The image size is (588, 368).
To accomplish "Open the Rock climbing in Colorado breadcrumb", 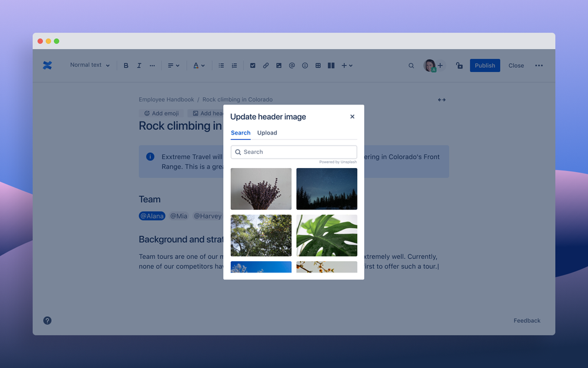I will coord(237,100).
